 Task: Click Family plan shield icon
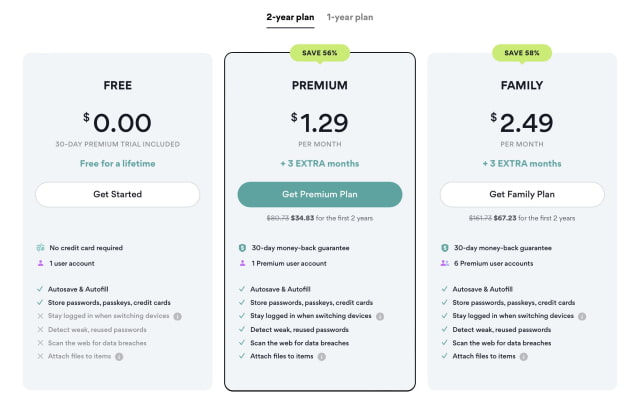[445, 247]
